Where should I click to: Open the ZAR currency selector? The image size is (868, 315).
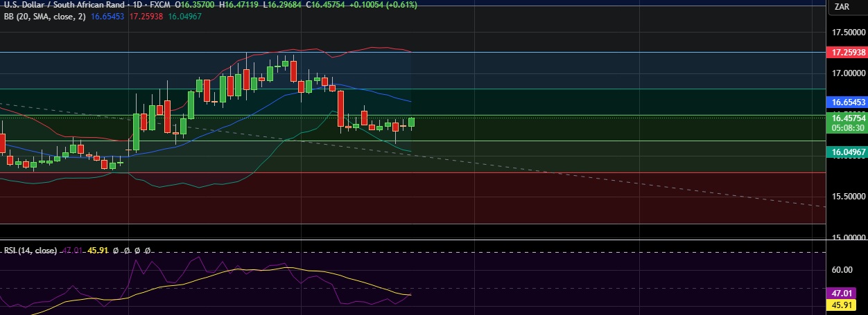(x=842, y=7)
